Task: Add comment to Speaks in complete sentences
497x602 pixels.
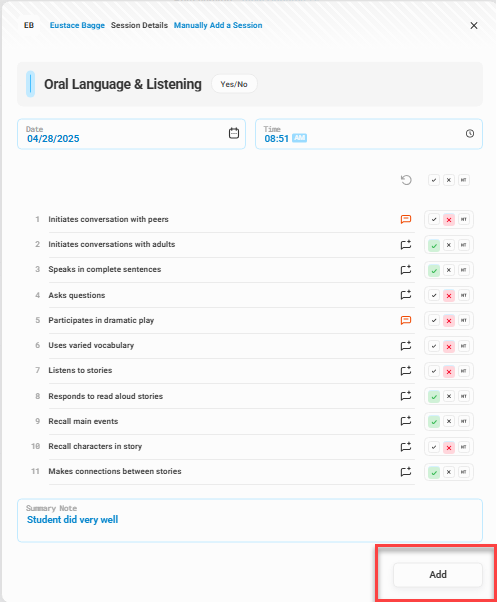Action: (x=406, y=270)
